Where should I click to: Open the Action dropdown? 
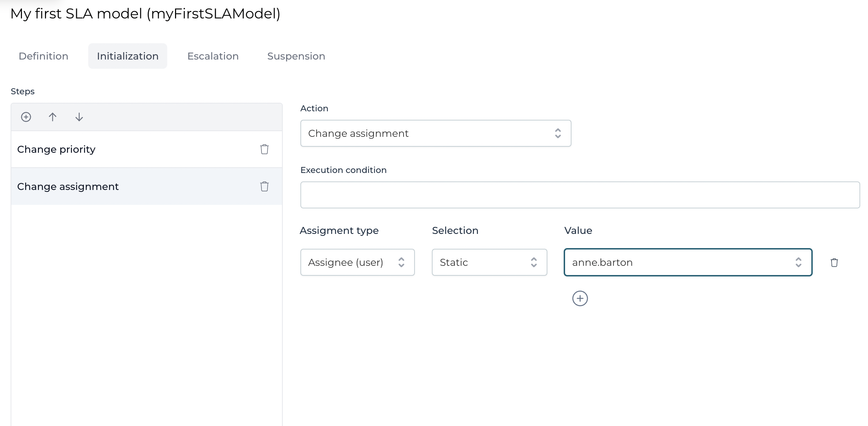(x=435, y=133)
